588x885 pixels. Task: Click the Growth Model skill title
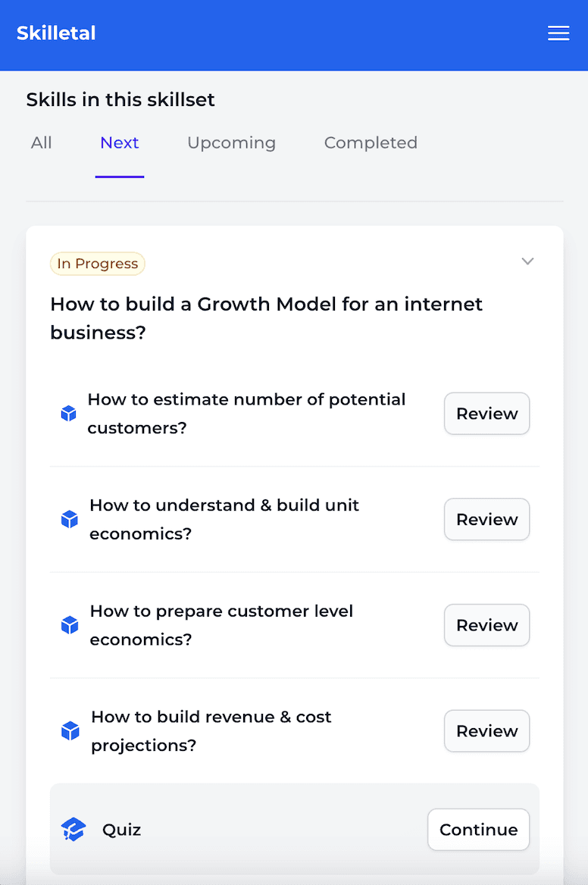[x=266, y=318]
